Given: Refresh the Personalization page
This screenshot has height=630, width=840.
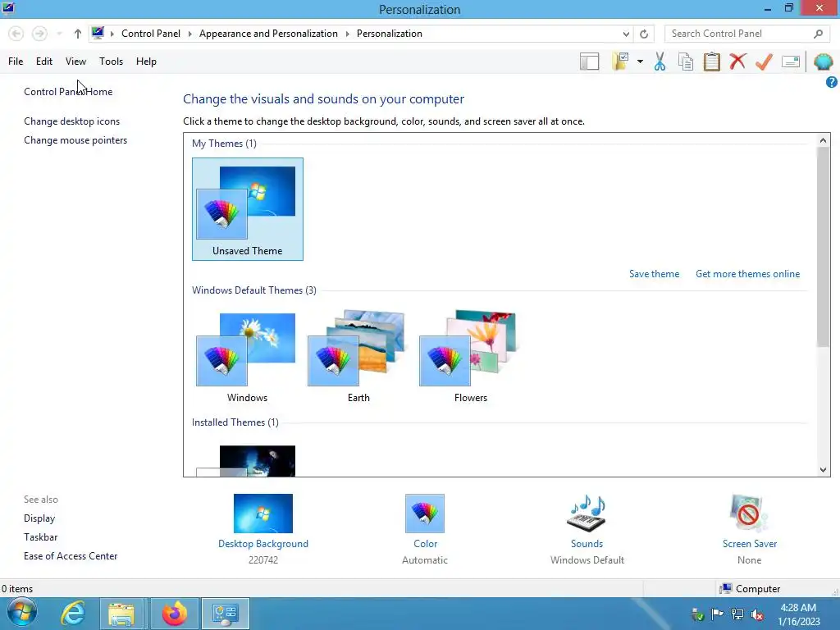Looking at the screenshot, I should click(644, 34).
